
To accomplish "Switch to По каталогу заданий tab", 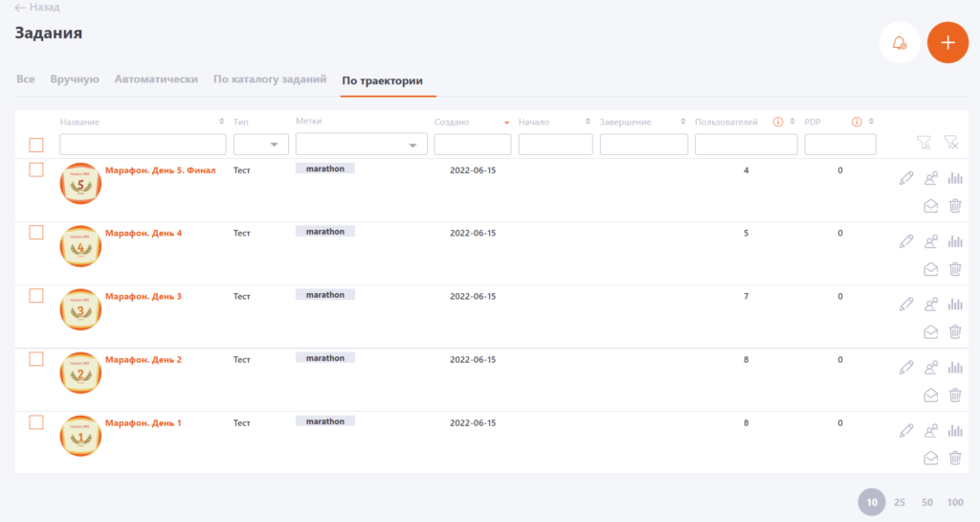I will pyautogui.click(x=269, y=79).
